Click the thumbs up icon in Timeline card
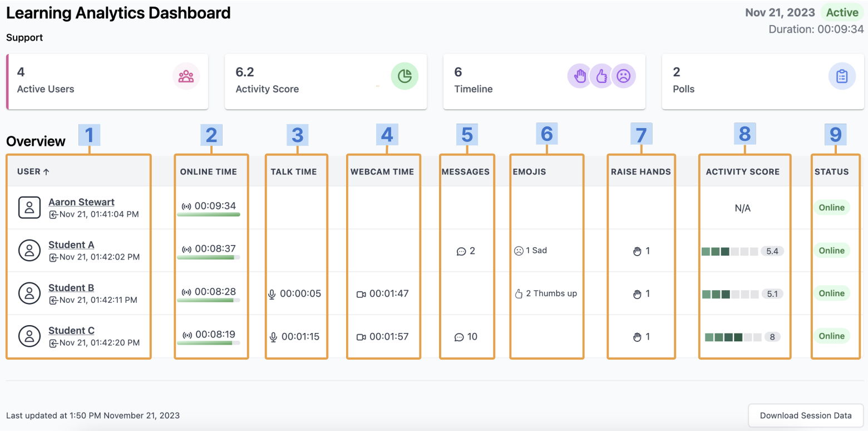 click(601, 76)
